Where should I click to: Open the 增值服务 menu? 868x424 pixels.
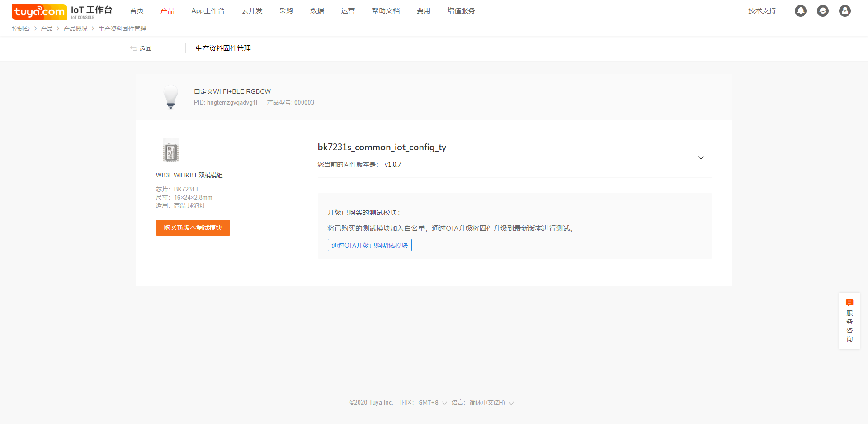(x=461, y=11)
